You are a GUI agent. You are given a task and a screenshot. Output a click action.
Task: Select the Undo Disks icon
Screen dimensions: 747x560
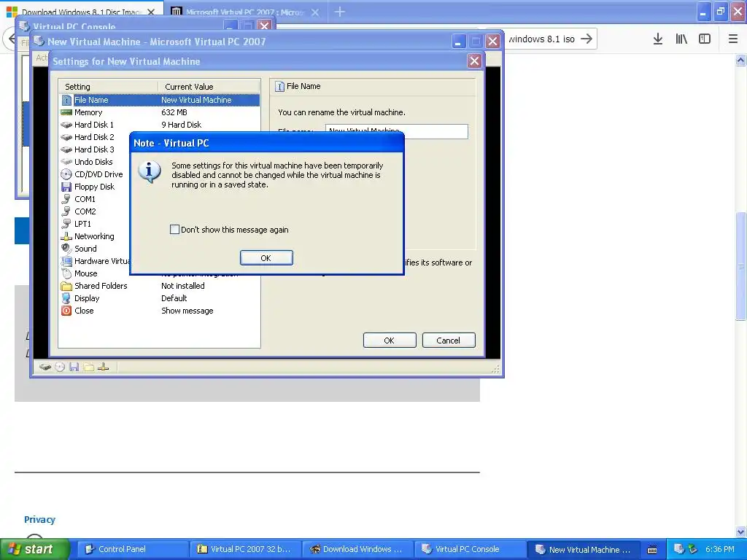click(66, 162)
